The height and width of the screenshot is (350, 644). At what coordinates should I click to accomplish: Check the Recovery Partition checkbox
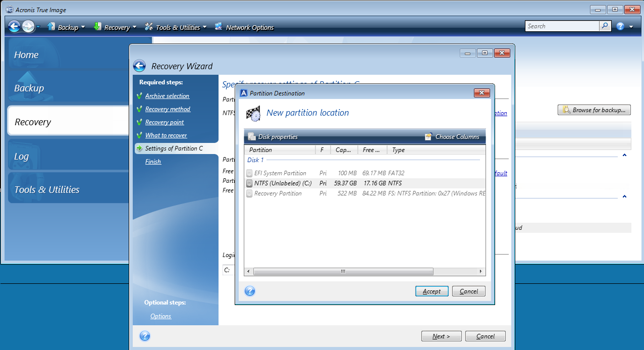point(249,193)
